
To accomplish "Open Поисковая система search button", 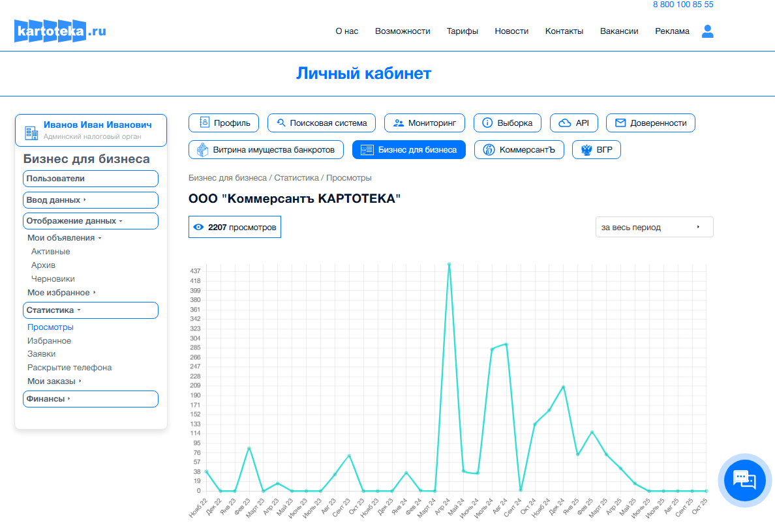I will pyautogui.click(x=322, y=123).
